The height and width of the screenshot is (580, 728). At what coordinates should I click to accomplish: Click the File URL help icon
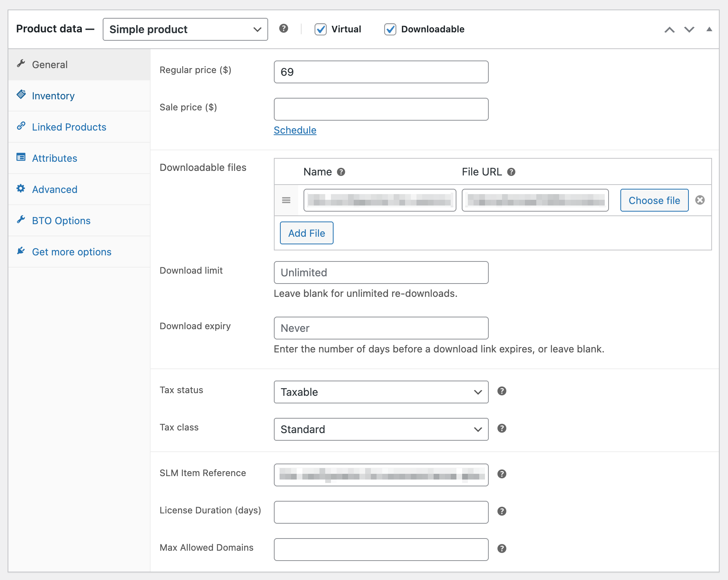point(511,172)
